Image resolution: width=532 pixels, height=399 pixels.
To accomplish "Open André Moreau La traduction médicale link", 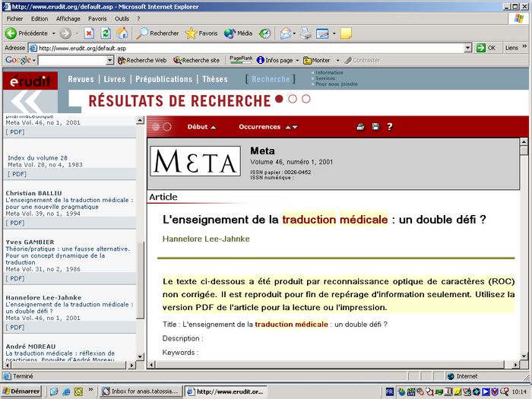I will pyautogui.click(x=60, y=356).
